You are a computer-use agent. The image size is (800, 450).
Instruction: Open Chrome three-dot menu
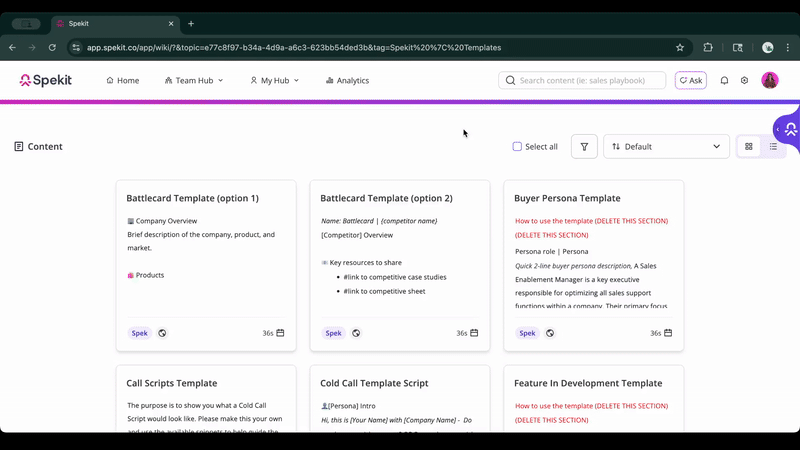pos(788,47)
